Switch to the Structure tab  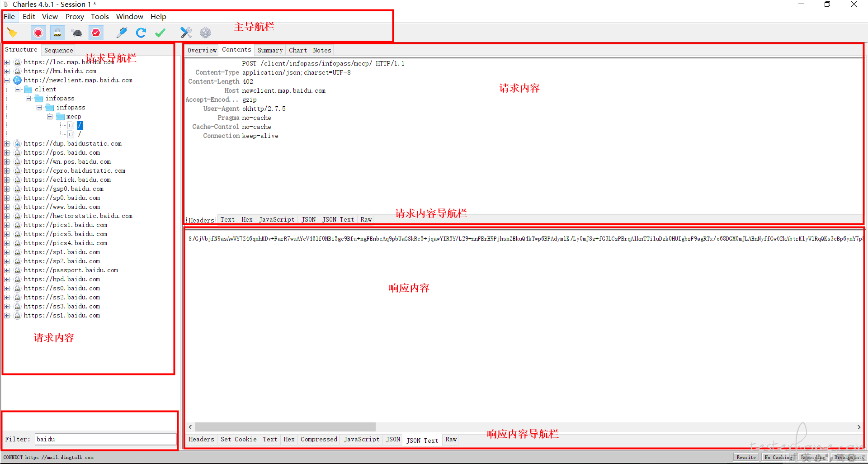(21, 50)
